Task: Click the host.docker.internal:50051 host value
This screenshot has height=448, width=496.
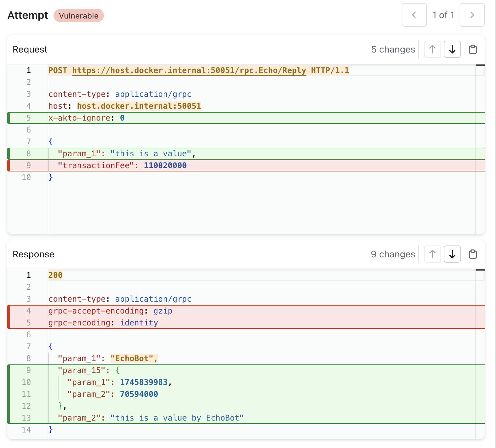Action: click(x=139, y=106)
